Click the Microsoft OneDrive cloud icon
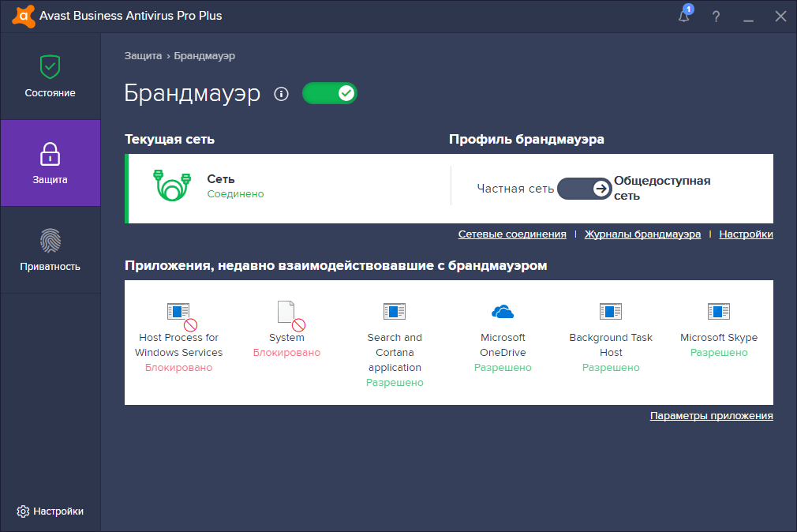This screenshot has height=532, width=797. tap(503, 311)
